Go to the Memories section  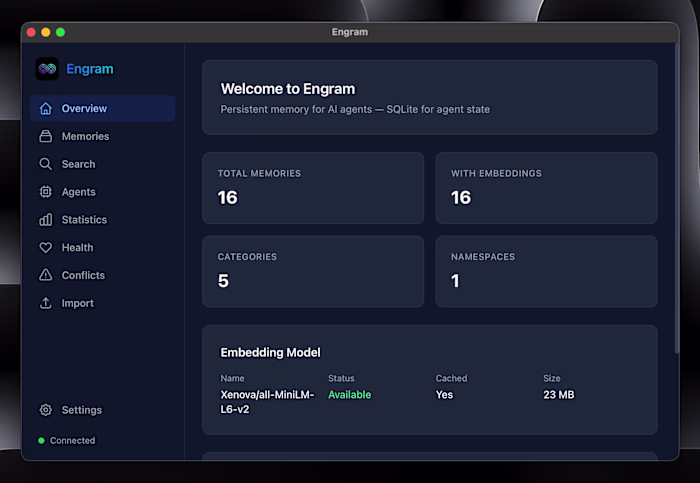103,136
